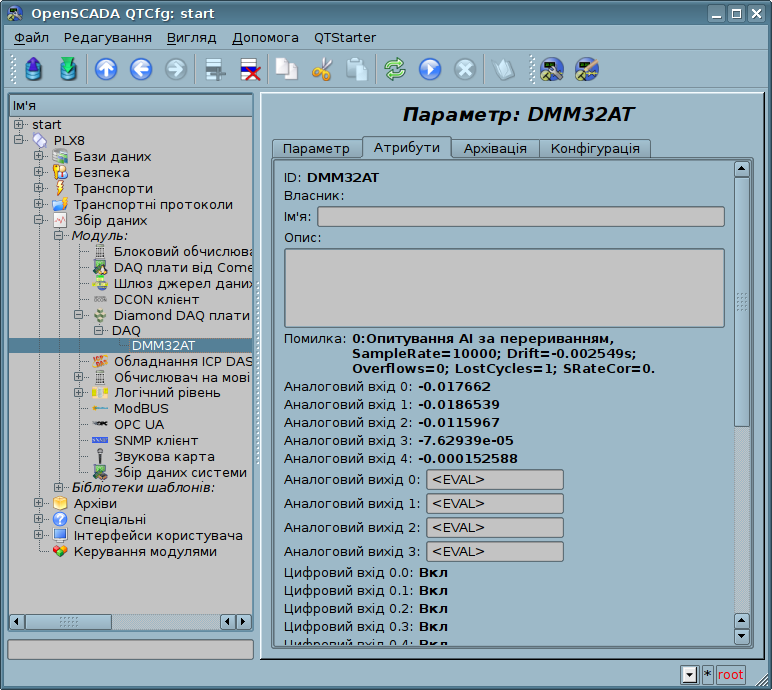
Task: Expand the Бази даних tree node
Action: tap(39, 156)
